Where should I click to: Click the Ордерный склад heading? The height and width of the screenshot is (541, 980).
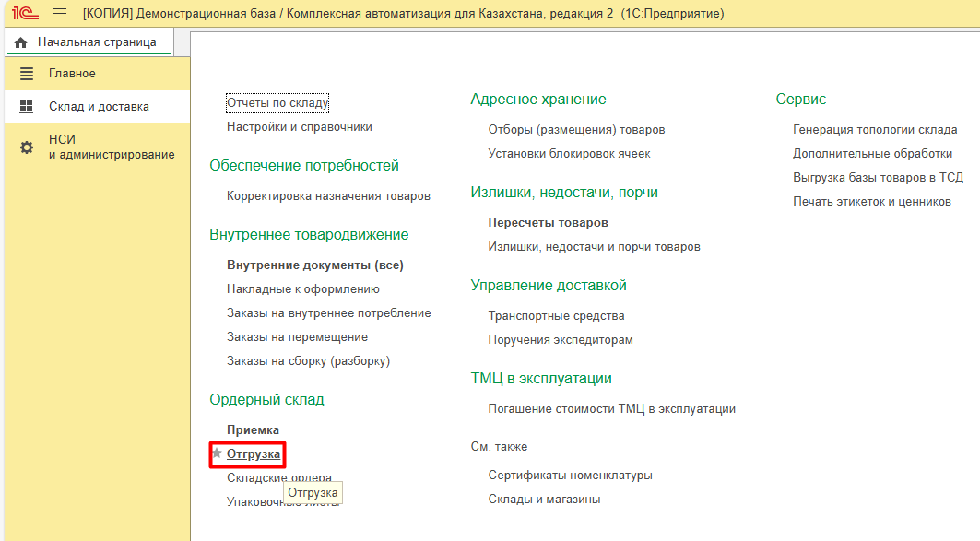266,400
